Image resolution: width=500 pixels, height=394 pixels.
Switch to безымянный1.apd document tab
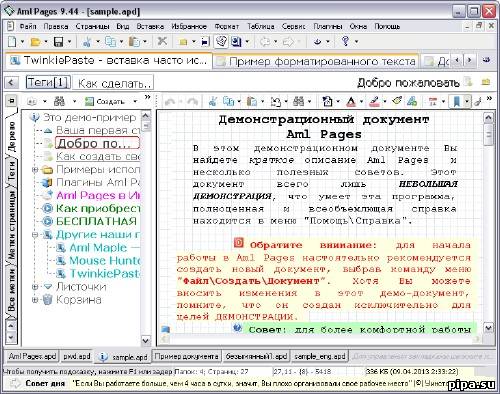[x=256, y=356]
